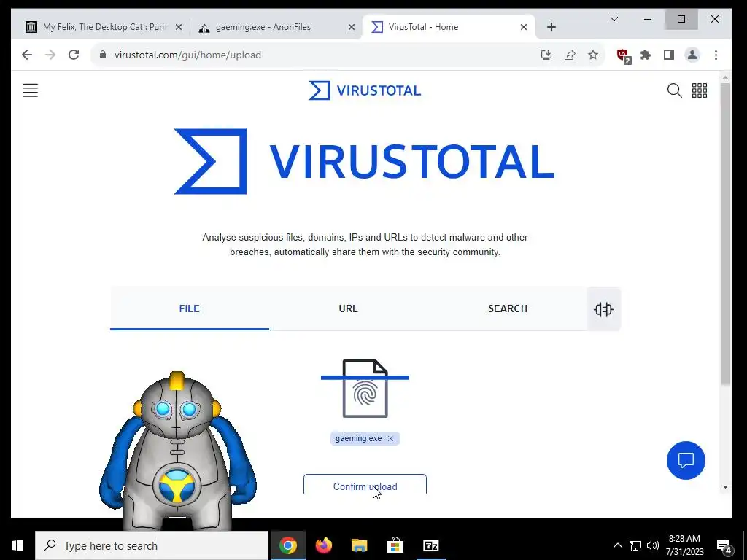
Task: Select the VirusTotal - Home tab
Action: tap(449, 27)
